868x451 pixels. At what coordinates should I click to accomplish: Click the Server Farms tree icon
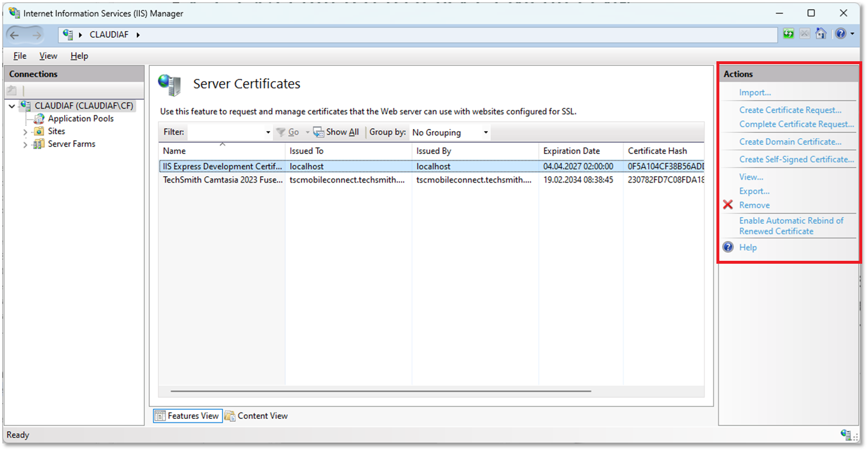pos(38,144)
